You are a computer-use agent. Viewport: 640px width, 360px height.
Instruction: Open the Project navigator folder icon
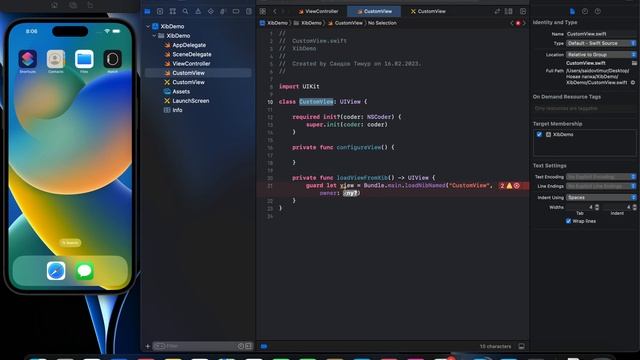pos(147,11)
